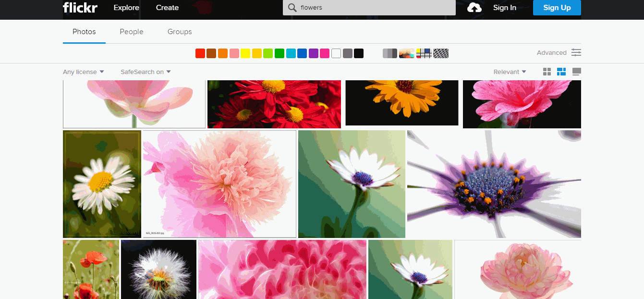Open the red poppies photo
644x299 pixels.
(91, 270)
